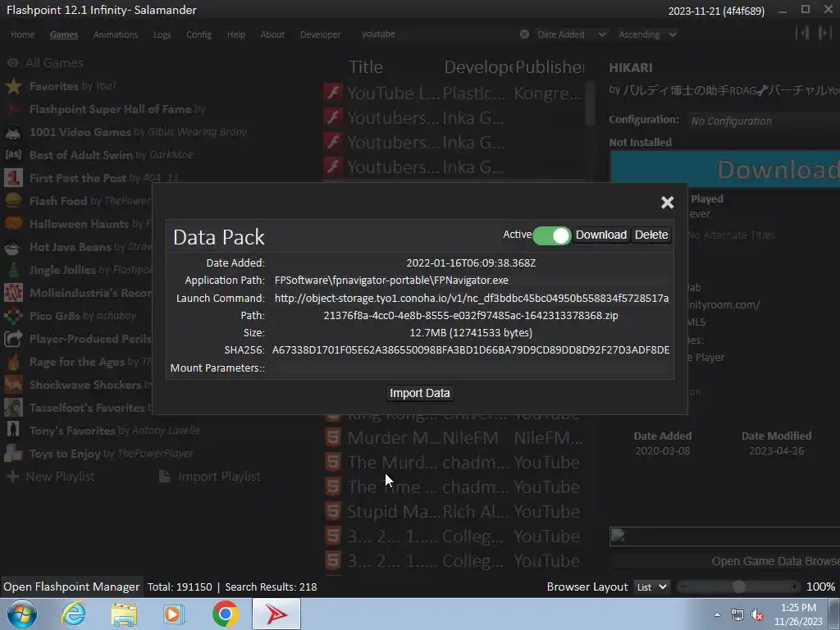Open Flashpoint Super Hall of Fame icon
Viewport: 840px width, 630px height.
(x=13, y=109)
